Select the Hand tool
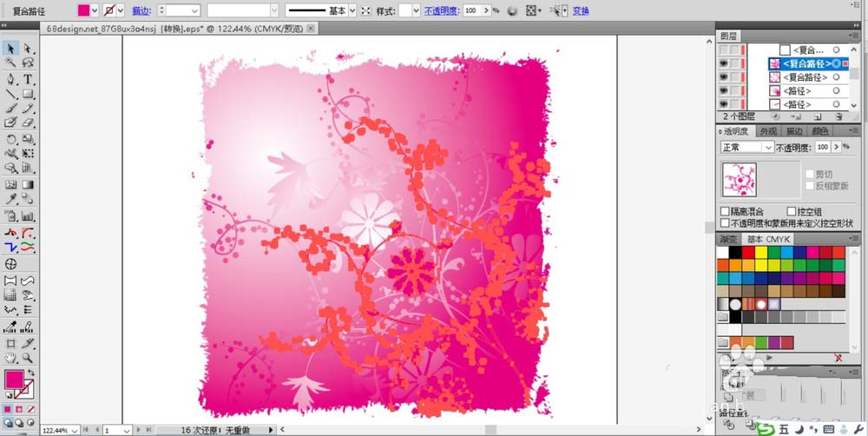Image resolution: width=868 pixels, height=436 pixels. coord(10,359)
